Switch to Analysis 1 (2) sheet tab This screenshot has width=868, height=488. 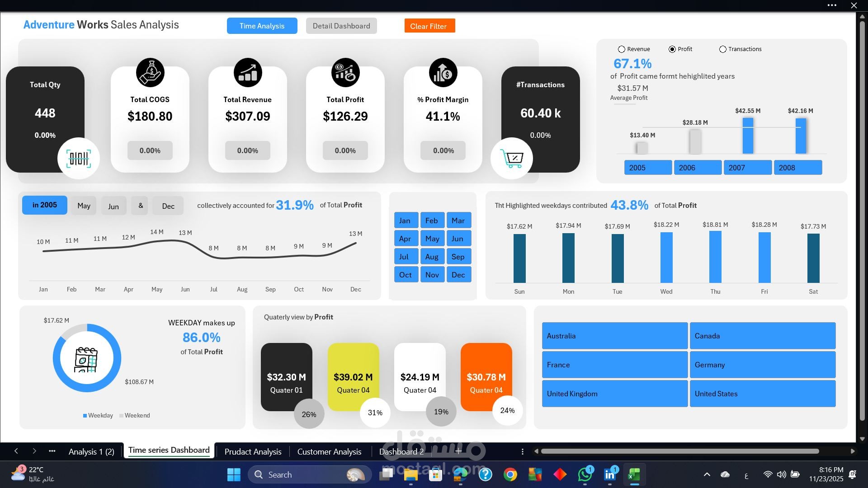point(91,451)
